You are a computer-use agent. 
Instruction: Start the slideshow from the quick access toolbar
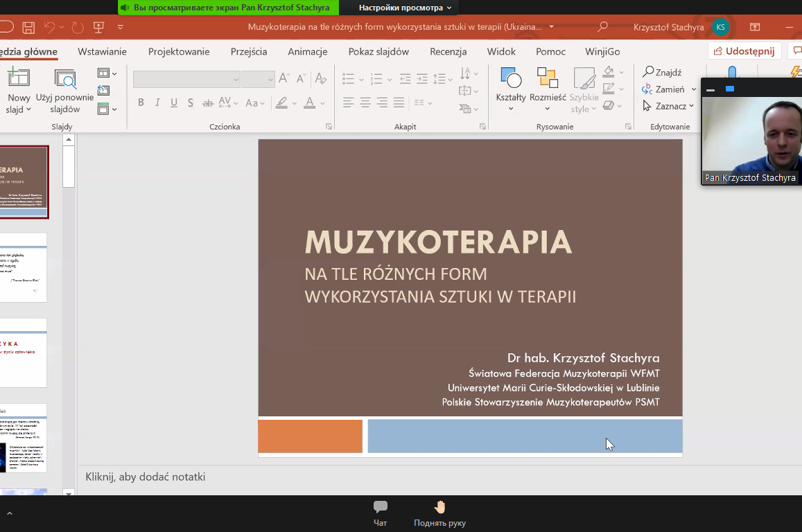coord(98,28)
